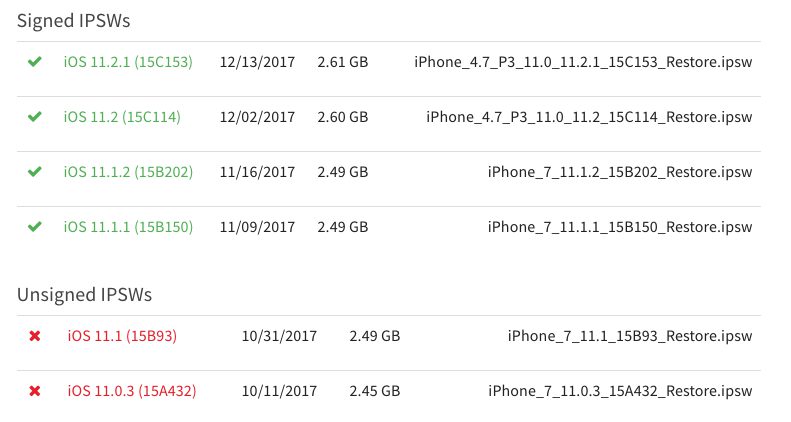Open iOS 11.2.1 (15C153) link

pyautogui.click(x=128, y=62)
